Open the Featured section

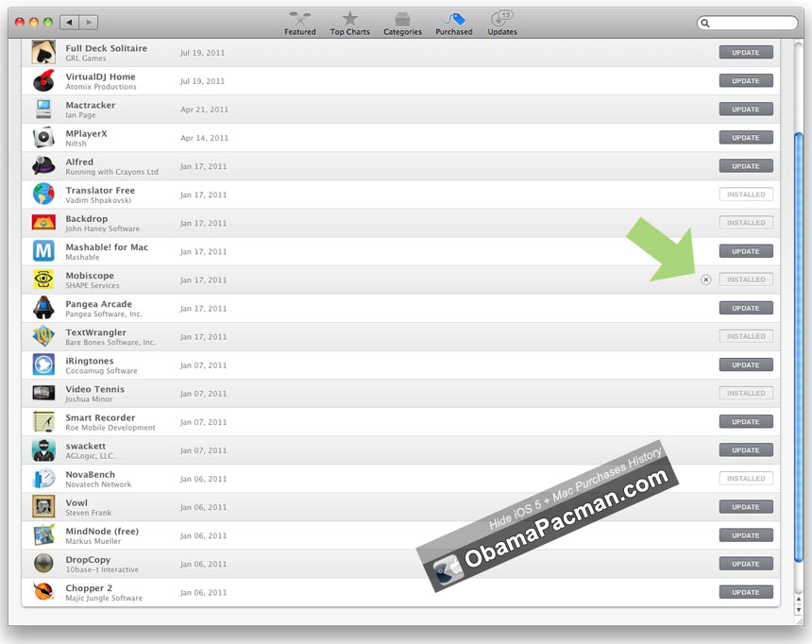pos(300,24)
